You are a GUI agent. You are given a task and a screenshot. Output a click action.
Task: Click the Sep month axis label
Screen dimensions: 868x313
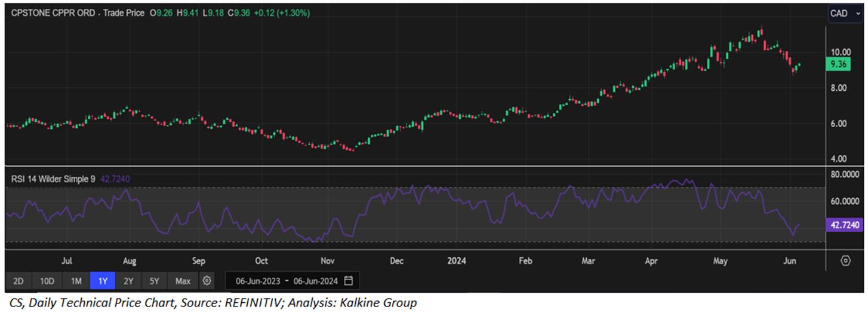199,261
